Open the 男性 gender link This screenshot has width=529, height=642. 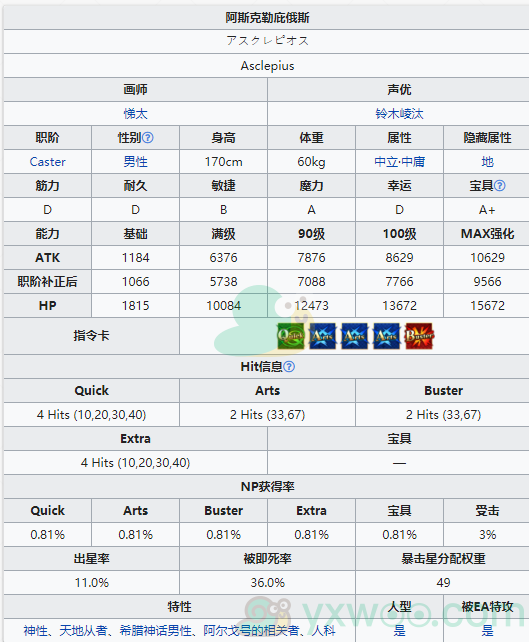(136, 162)
